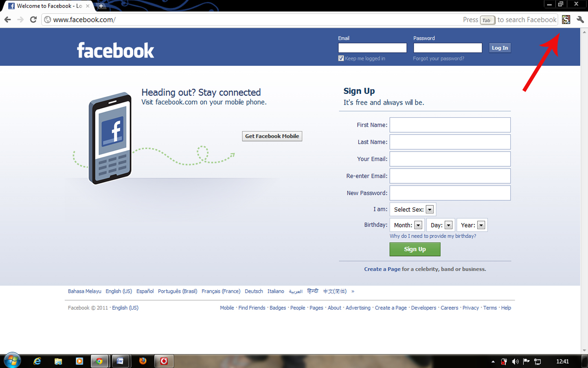This screenshot has width=588, height=368.
Task: Click the Re-enter Email field
Action: pos(450,176)
